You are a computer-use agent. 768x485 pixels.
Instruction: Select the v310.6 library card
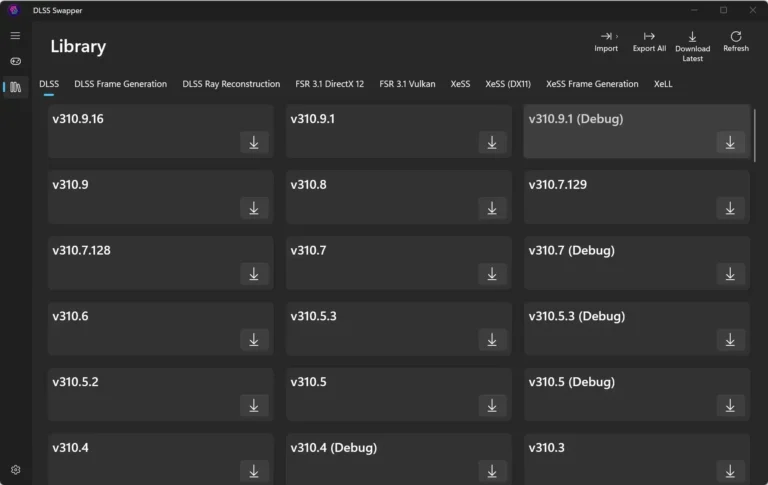click(161, 329)
